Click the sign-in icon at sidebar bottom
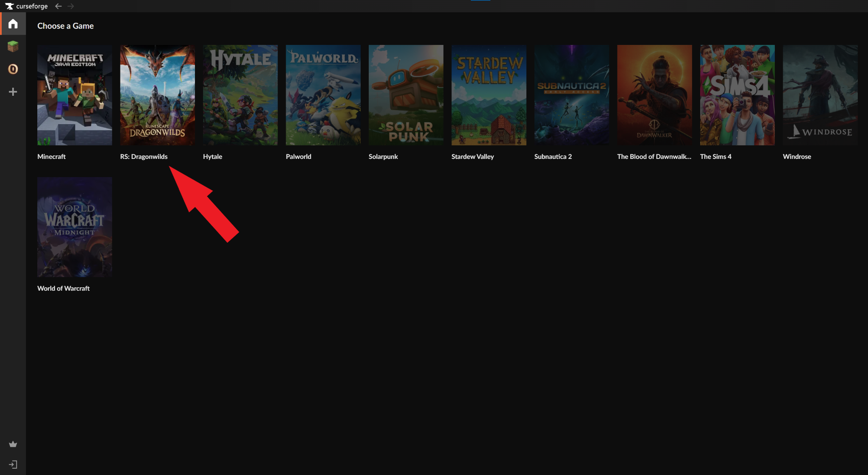Screen dimensions: 868x475 [13, 464]
